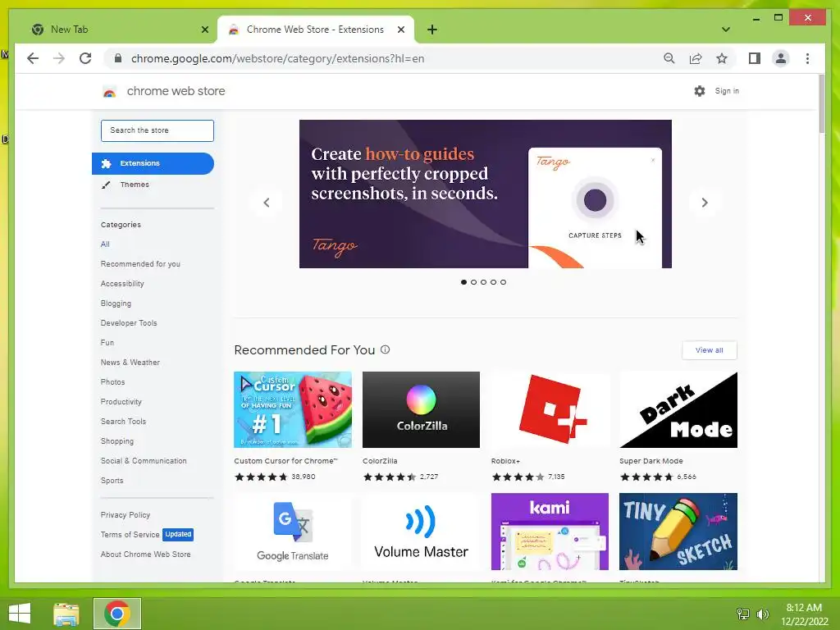Open Custom Cursor for Chrome extension
Screen dimensions: 840x630
tap(293, 427)
